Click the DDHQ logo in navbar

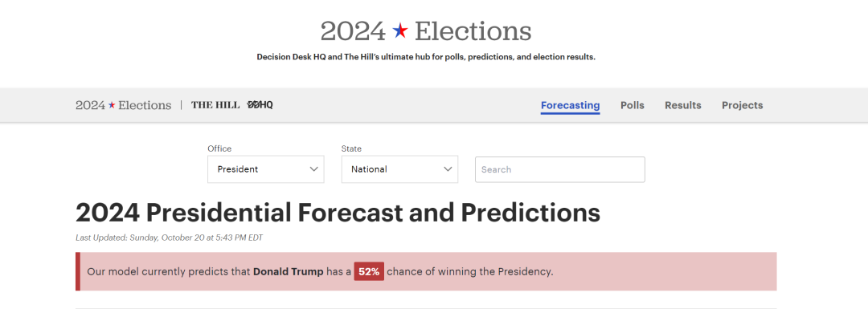click(x=260, y=104)
